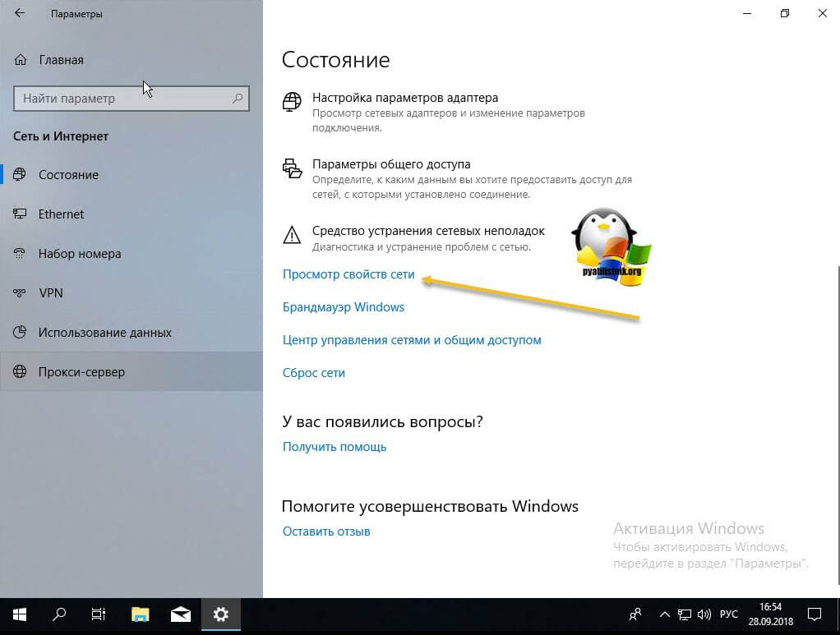Click the Просмотр свойств сети link
Image resolution: width=840 pixels, height=635 pixels.
coord(348,275)
